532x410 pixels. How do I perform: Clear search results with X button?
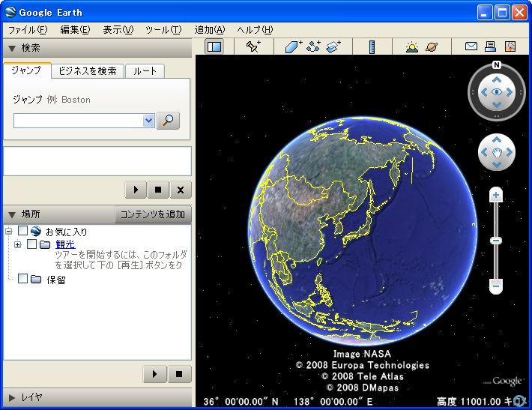(x=181, y=190)
